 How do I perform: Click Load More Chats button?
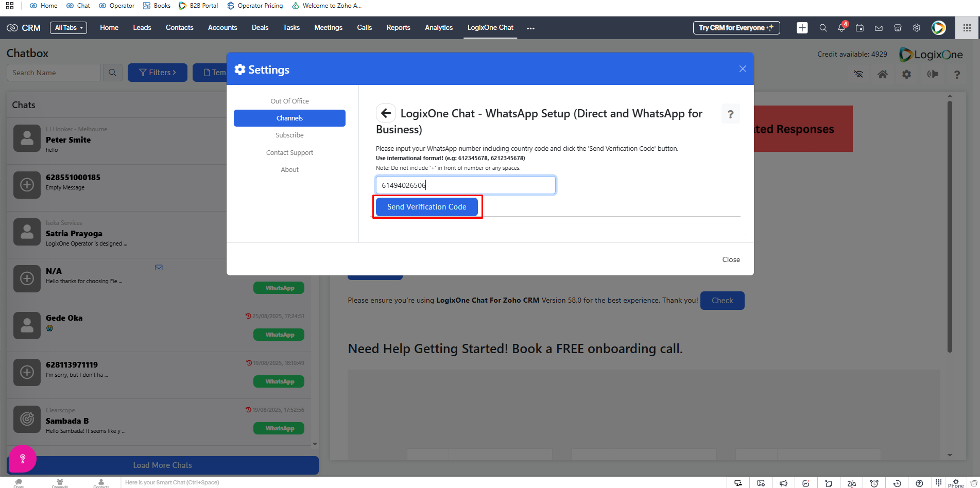click(x=163, y=465)
